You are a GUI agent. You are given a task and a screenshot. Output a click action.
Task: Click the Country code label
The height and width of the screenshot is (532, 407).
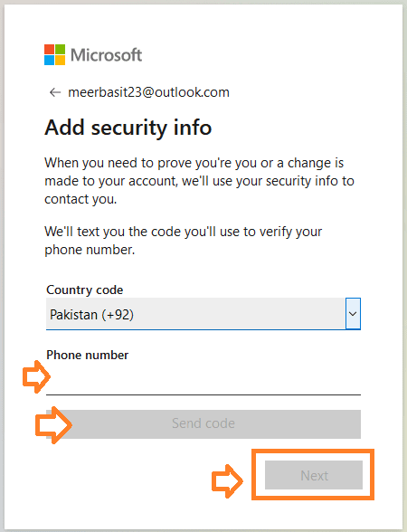coord(84,290)
